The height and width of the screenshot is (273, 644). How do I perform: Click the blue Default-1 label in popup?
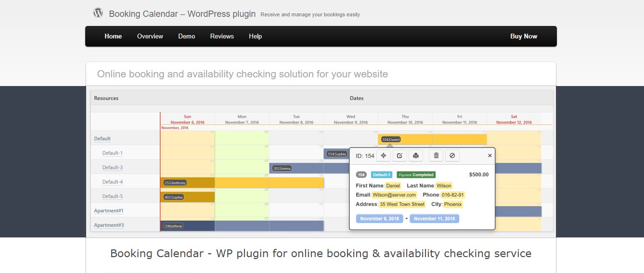(382, 174)
